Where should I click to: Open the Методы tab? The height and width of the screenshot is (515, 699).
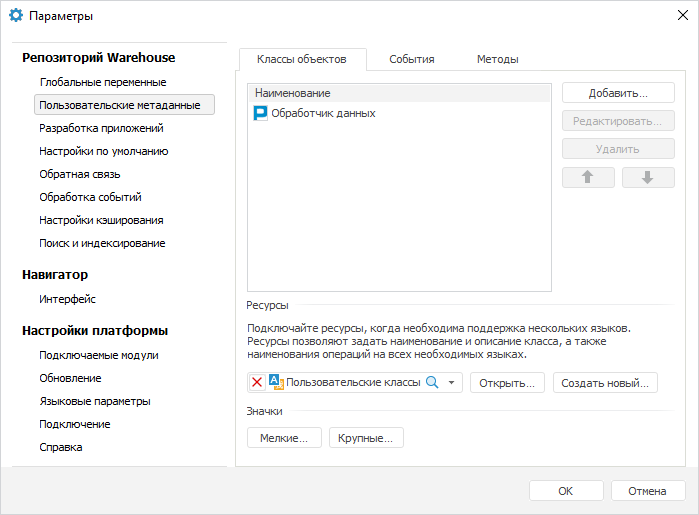tap(497, 59)
